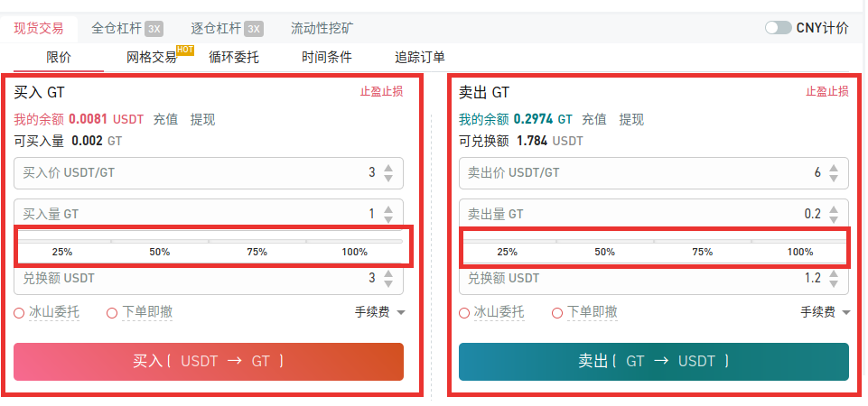Toggle the CNY计价 switch
Image resolution: width=868 pixels, height=406 pixels.
(778, 28)
